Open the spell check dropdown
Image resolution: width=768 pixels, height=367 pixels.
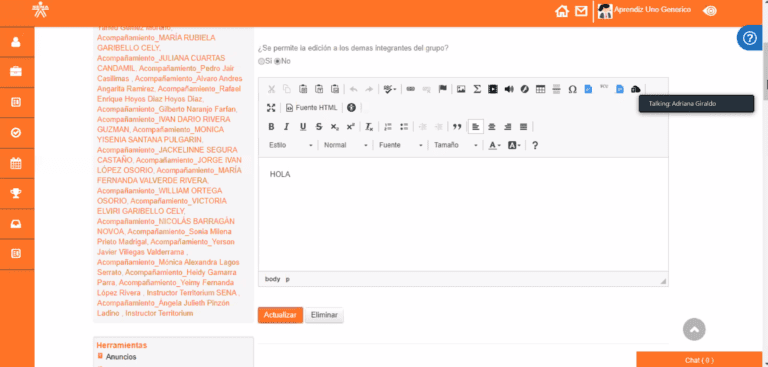click(x=390, y=89)
